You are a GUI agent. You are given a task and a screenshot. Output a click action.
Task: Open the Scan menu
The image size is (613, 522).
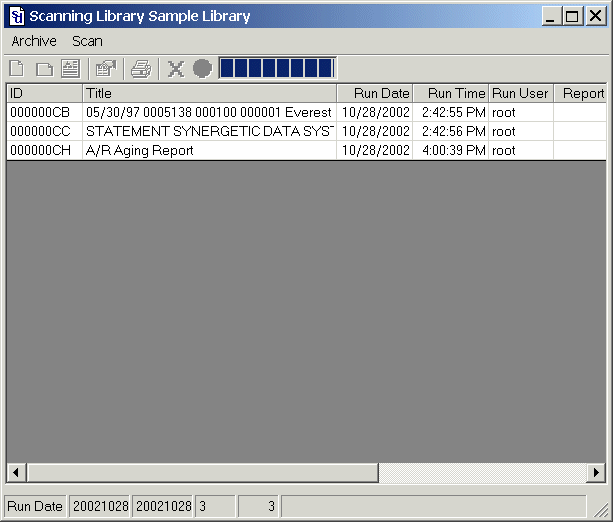click(x=87, y=41)
